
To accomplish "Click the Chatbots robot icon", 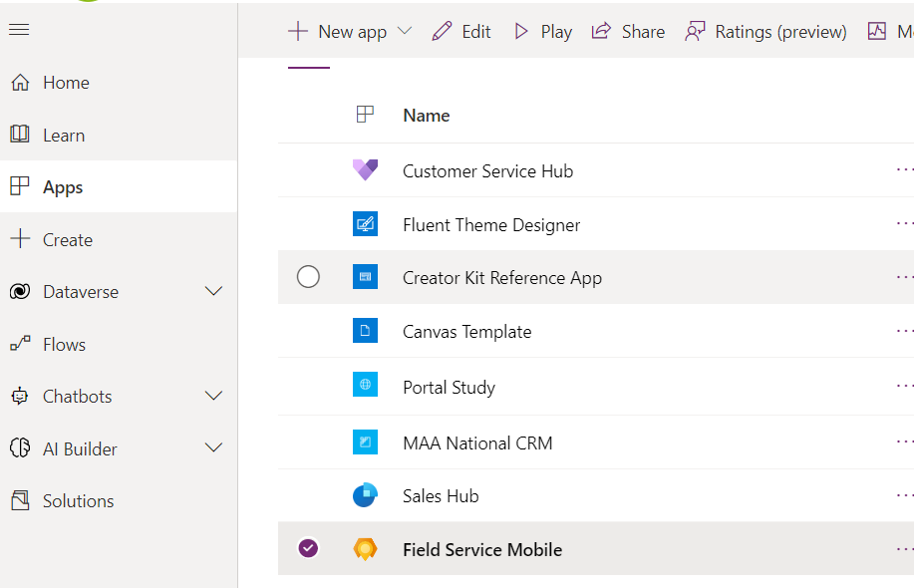I will point(20,396).
